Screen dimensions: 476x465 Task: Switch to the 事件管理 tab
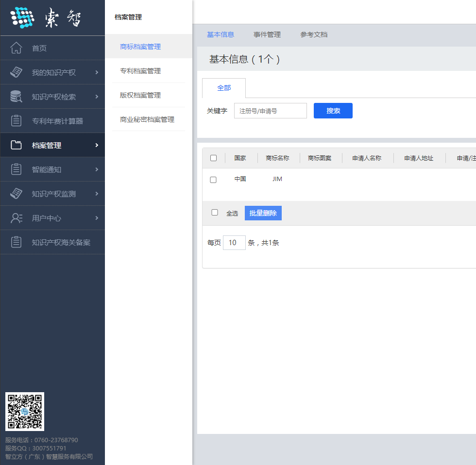[267, 34]
